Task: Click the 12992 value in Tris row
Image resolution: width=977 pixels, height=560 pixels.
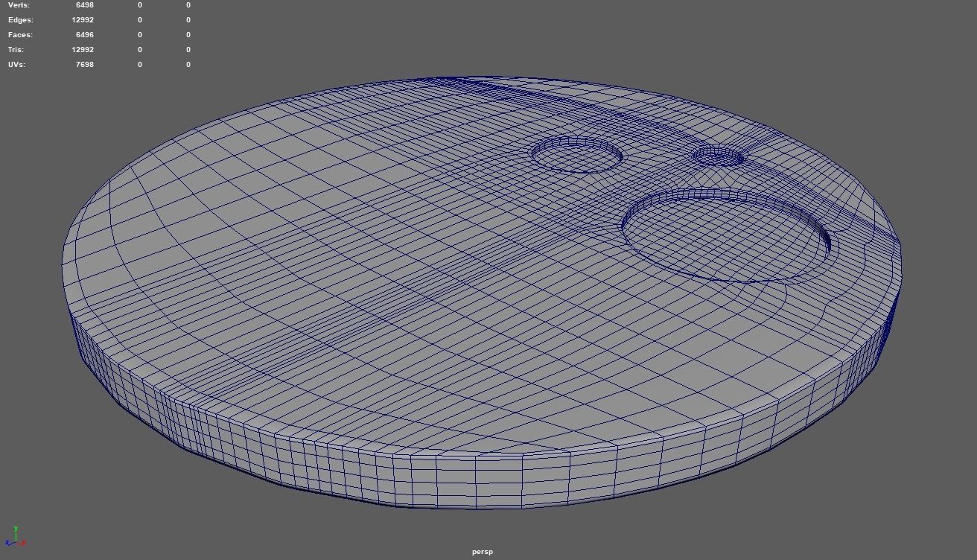Action: 83,50
